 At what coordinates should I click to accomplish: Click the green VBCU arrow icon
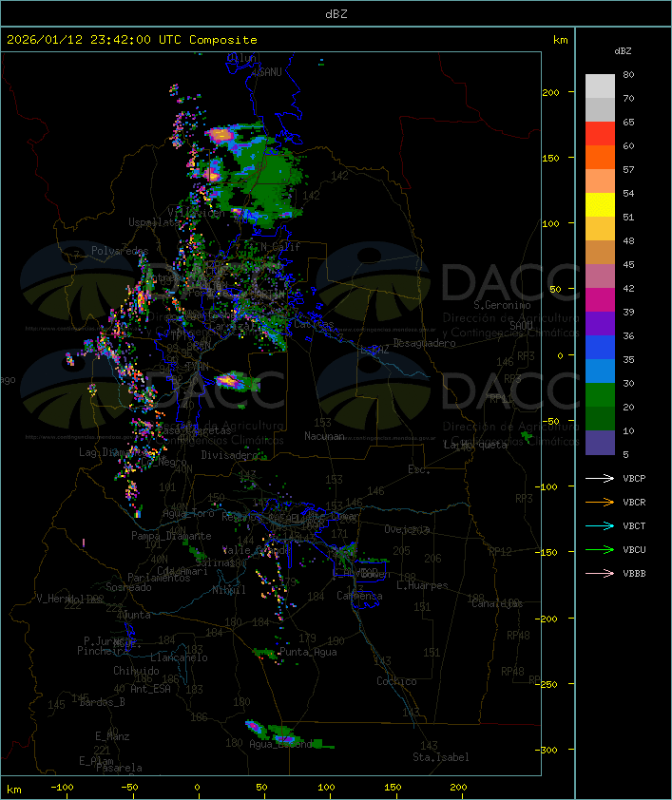(600, 549)
